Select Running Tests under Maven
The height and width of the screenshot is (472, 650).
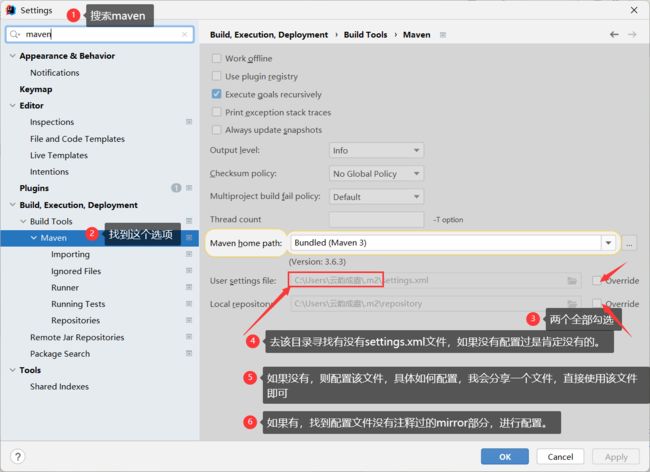78,304
